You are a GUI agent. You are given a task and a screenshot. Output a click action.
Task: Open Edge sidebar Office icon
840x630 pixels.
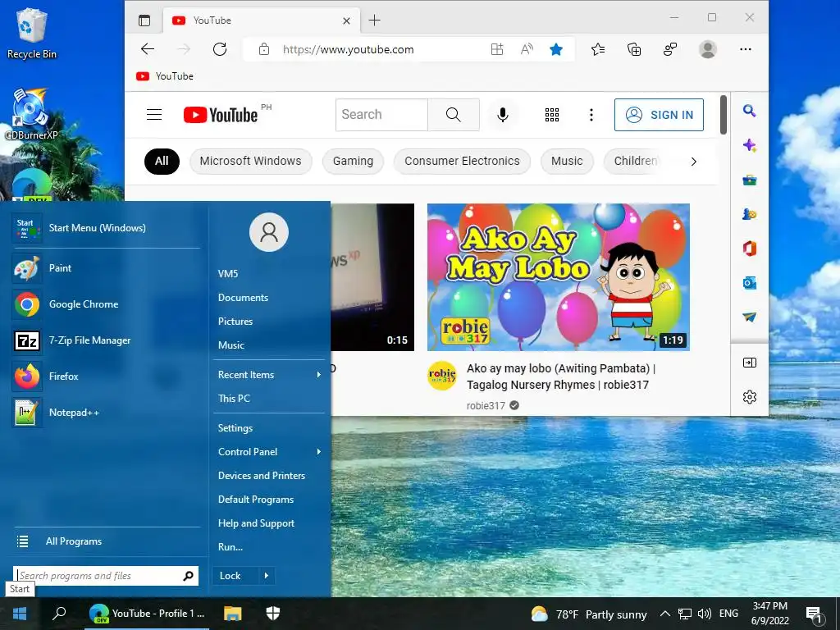(750, 249)
